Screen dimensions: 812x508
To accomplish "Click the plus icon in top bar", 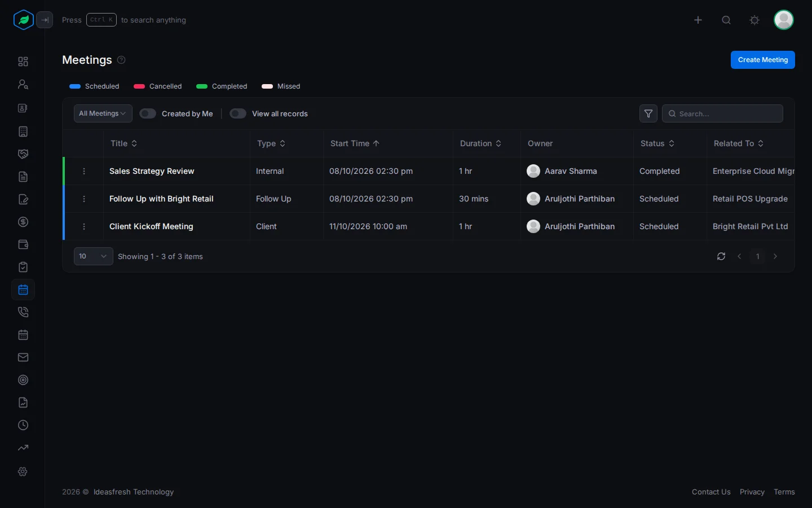I will point(698,20).
